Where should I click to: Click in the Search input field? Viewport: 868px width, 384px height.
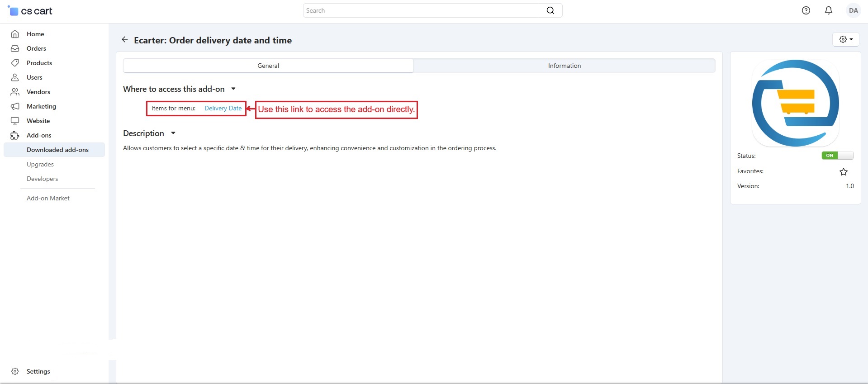pos(423,10)
